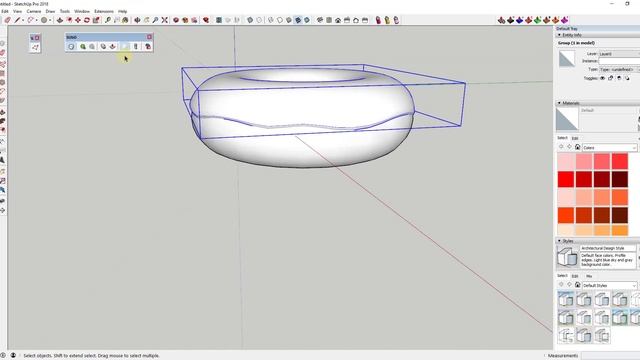The width and height of the screenshot is (640, 360).
Task: Select the Eraser tool in the top toolbar
Action: (7, 20)
